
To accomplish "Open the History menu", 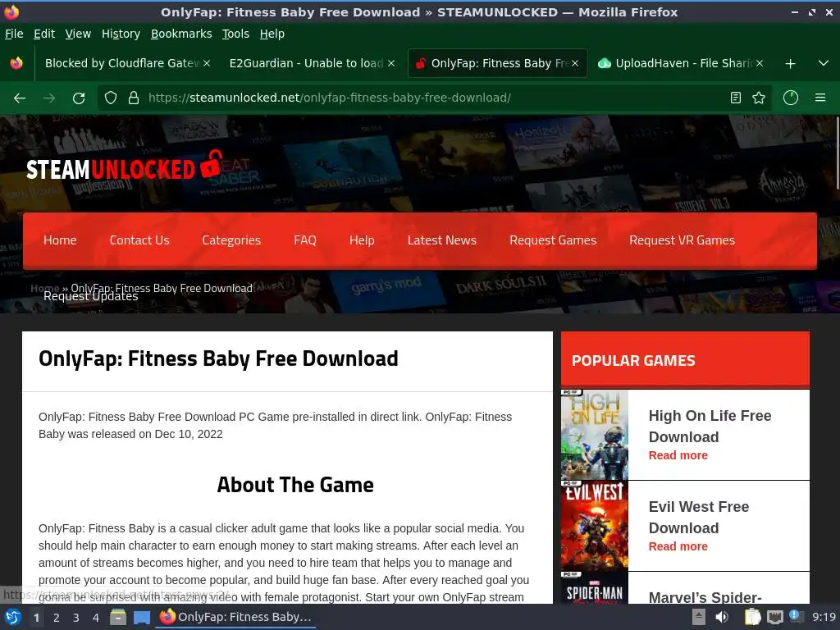I will point(121,34).
